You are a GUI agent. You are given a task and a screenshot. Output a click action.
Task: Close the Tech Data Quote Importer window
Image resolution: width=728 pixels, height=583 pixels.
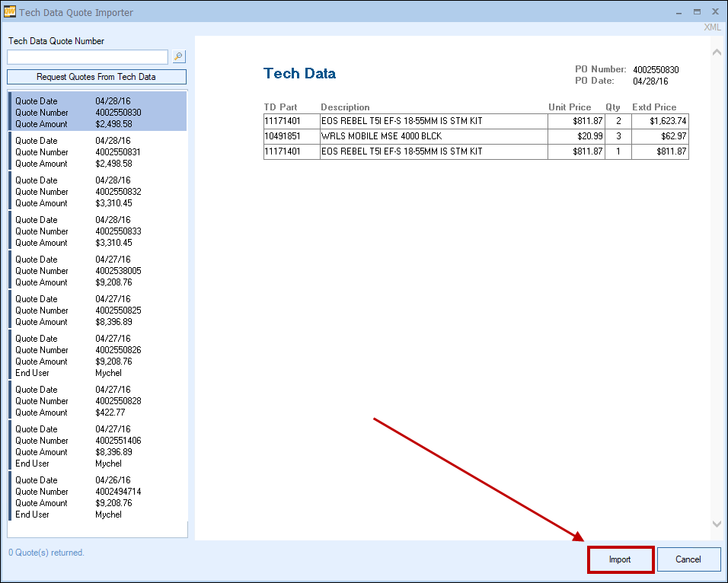[716, 11]
